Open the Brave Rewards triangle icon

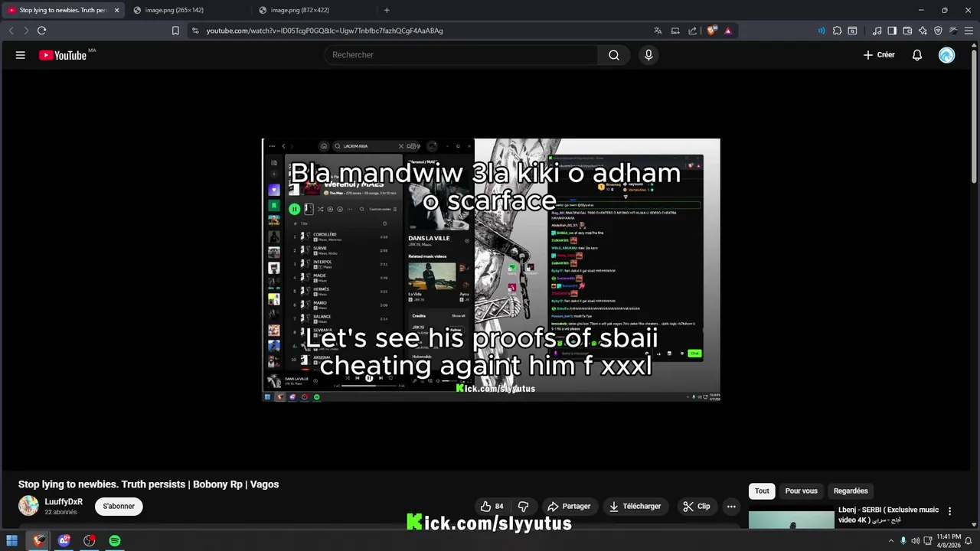[x=727, y=31]
